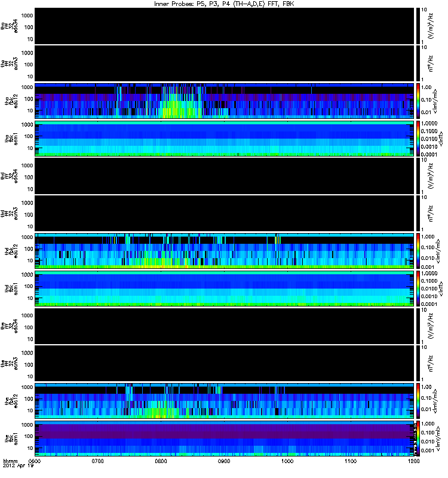Click the 0600 time axis label
This screenshot has height=478, width=448.
tap(35, 461)
